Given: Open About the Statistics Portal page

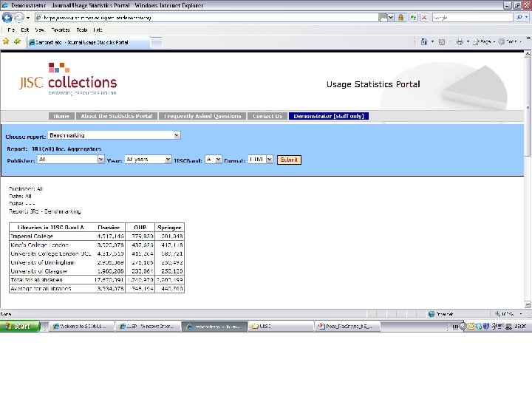Looking at the screenshot, I should point(117,116).
